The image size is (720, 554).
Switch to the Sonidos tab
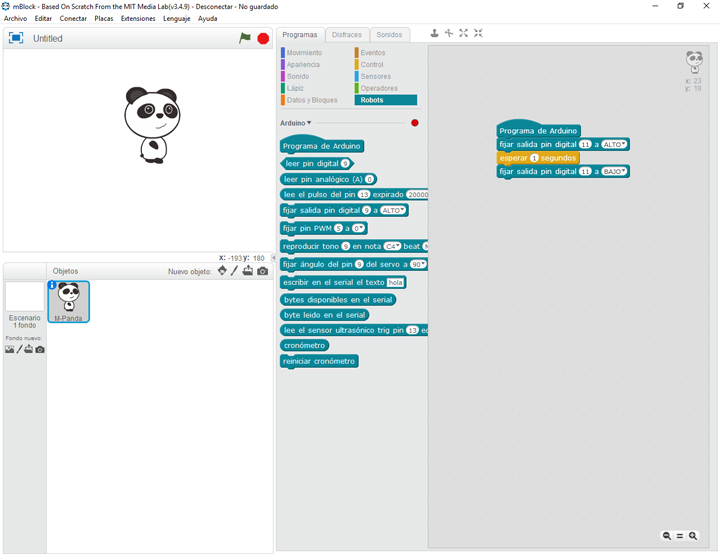(389, 35)
